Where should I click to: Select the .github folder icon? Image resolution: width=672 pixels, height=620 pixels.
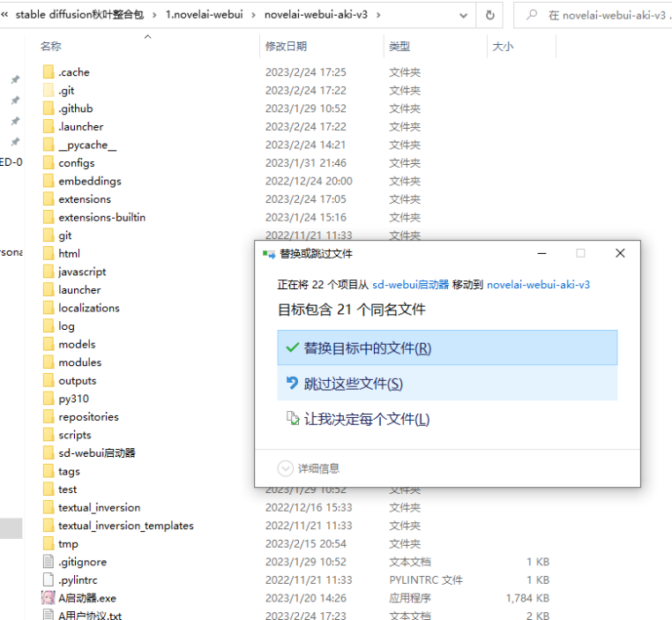coord(49,108)
